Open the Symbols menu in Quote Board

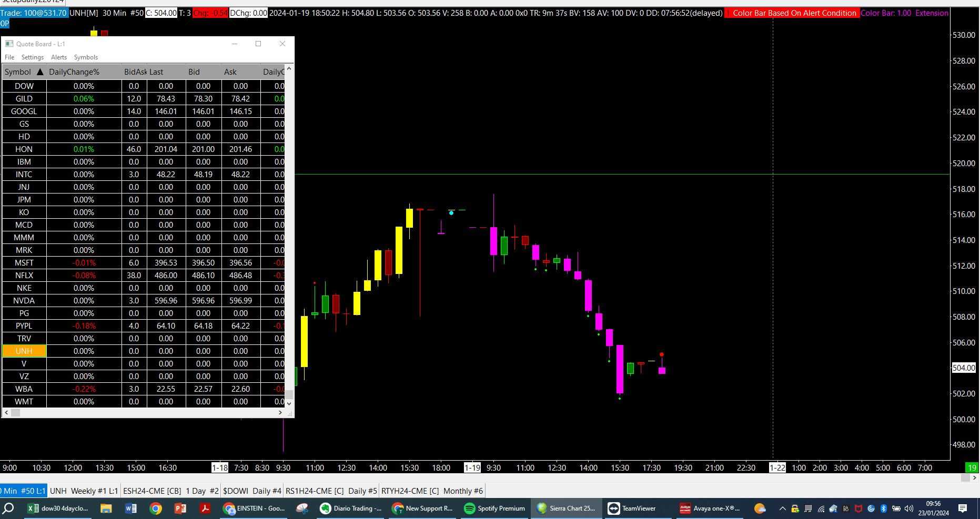(x=86, y=57)
